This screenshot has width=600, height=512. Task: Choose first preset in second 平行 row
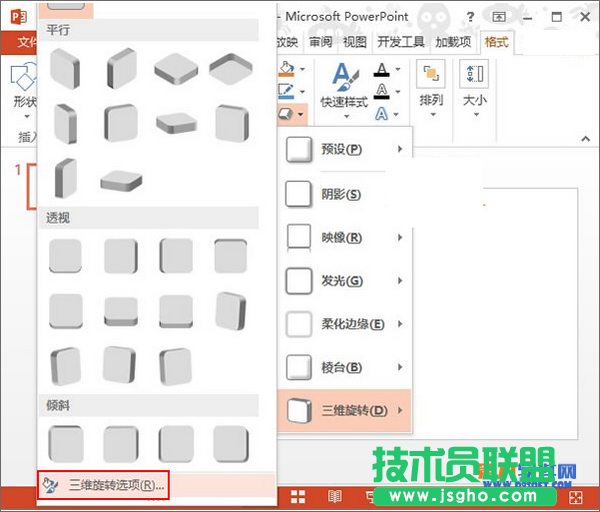coord(65,124)
